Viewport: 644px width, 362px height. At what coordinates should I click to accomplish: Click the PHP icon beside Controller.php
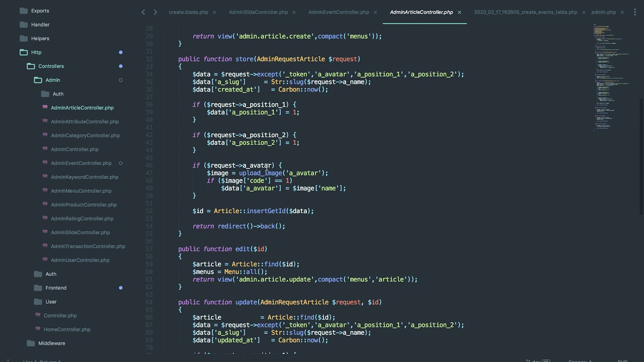38,315
